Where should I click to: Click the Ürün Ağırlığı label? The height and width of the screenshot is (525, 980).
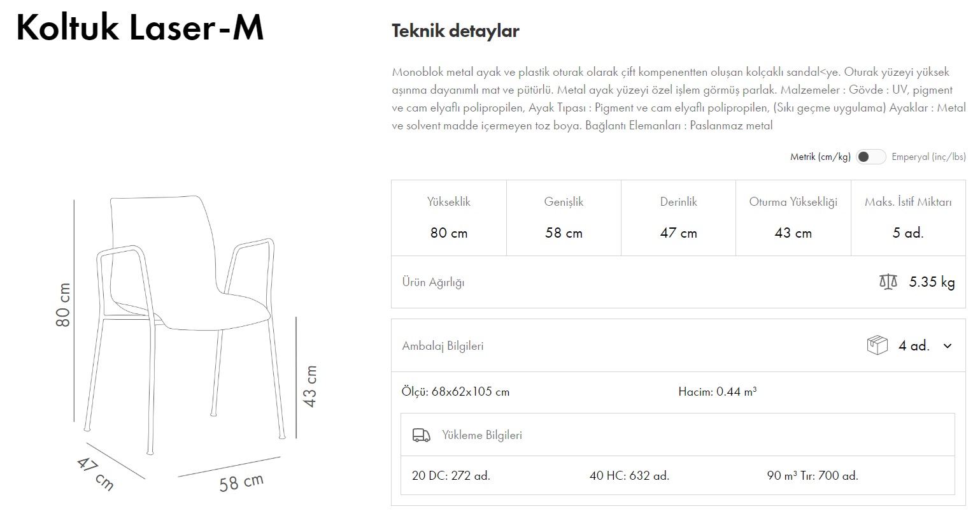(x=433, y=282)
